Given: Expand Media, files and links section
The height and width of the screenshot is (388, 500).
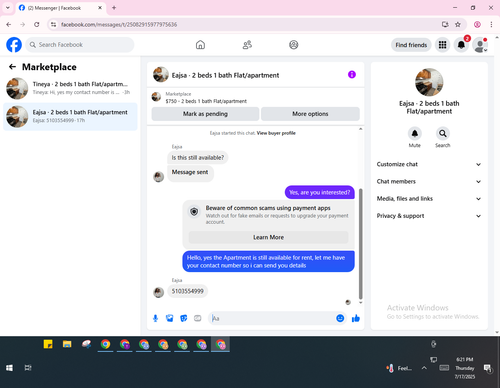Looking at the screenshot, I should pos(429,199).
